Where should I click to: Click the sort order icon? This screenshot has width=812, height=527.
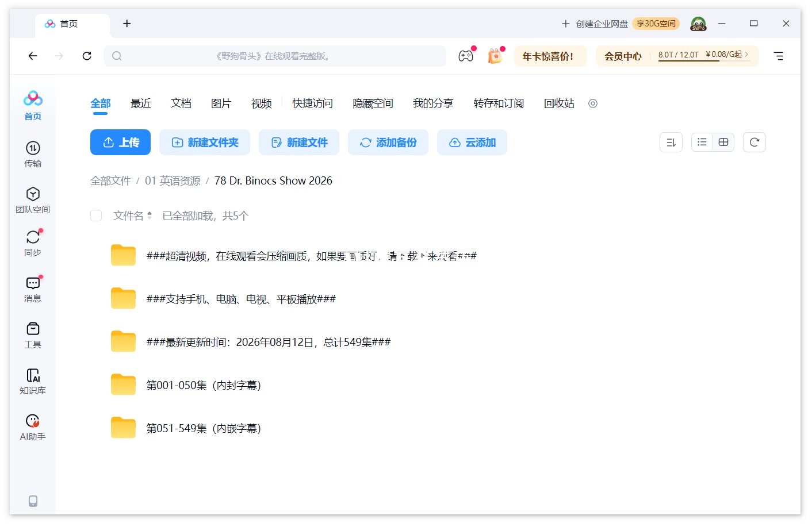pyautogui.click(x=671, y=143)
